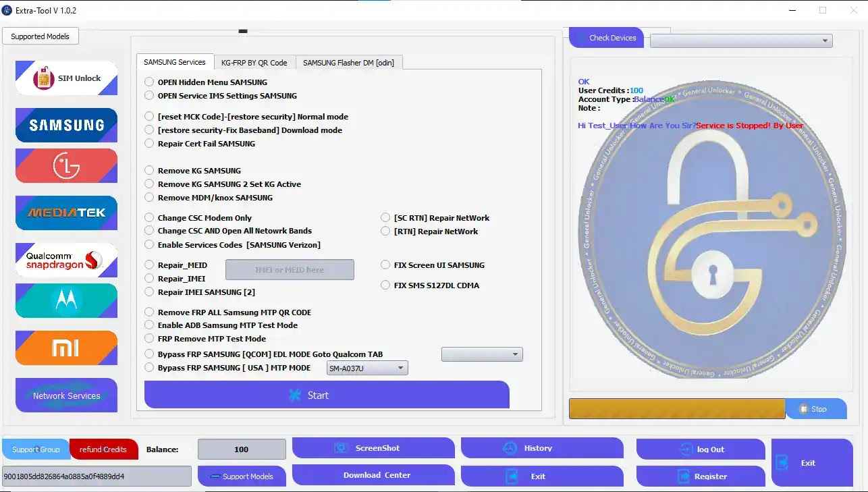Select the Repair_IMEI radio button
Screen dimensions: 868x492
click(x=149, y=278)
